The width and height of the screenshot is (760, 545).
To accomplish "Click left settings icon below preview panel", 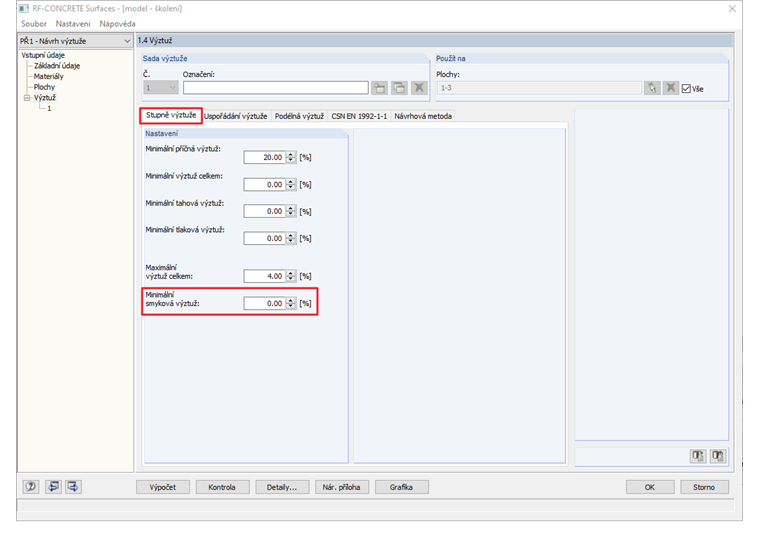I will [698, 456].
